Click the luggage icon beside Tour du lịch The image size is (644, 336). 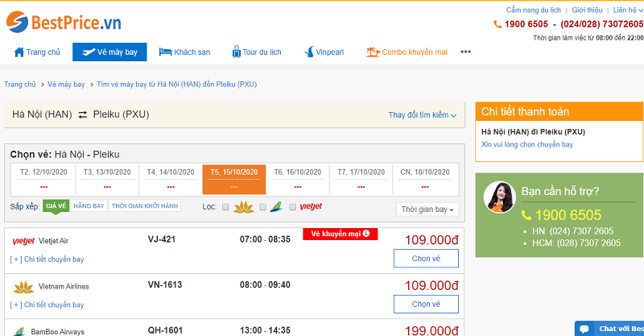pyautogui.click(x=236, y=52)
